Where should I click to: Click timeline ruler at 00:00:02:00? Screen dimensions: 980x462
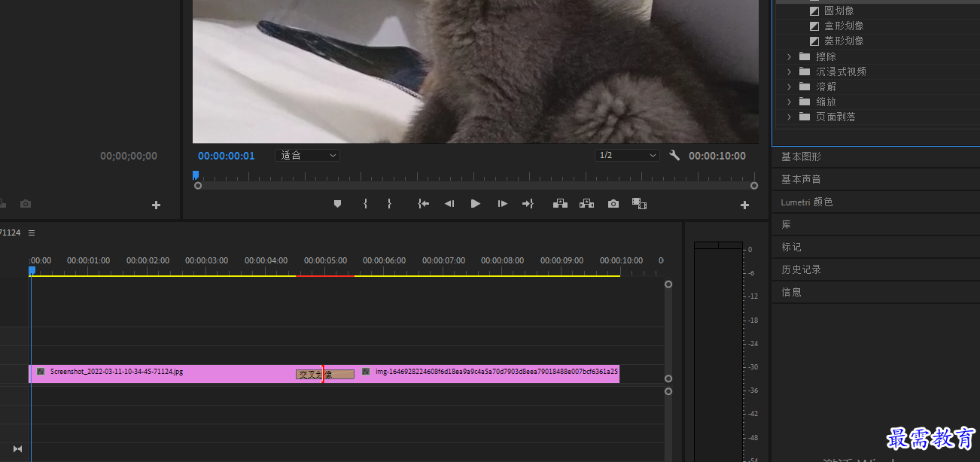148,261
